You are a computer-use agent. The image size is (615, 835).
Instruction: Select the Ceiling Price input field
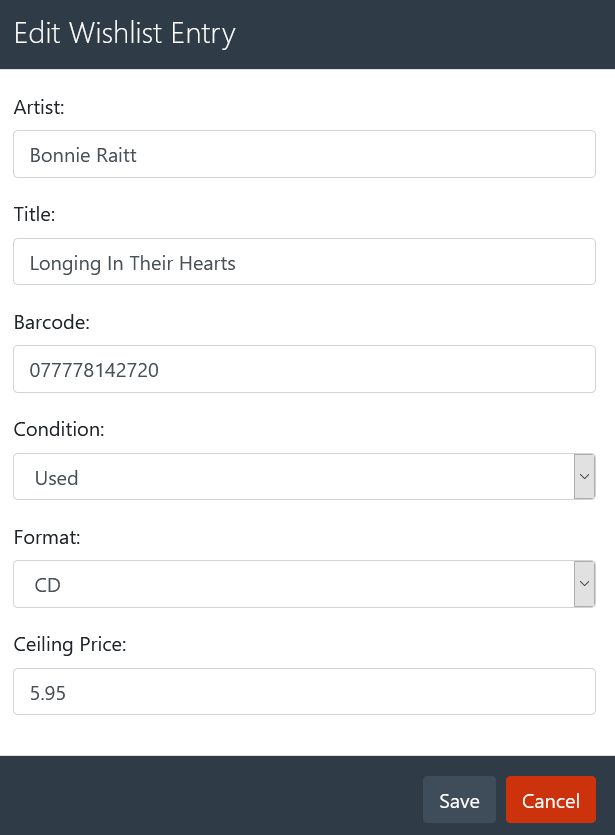click(x=304, y=692)
